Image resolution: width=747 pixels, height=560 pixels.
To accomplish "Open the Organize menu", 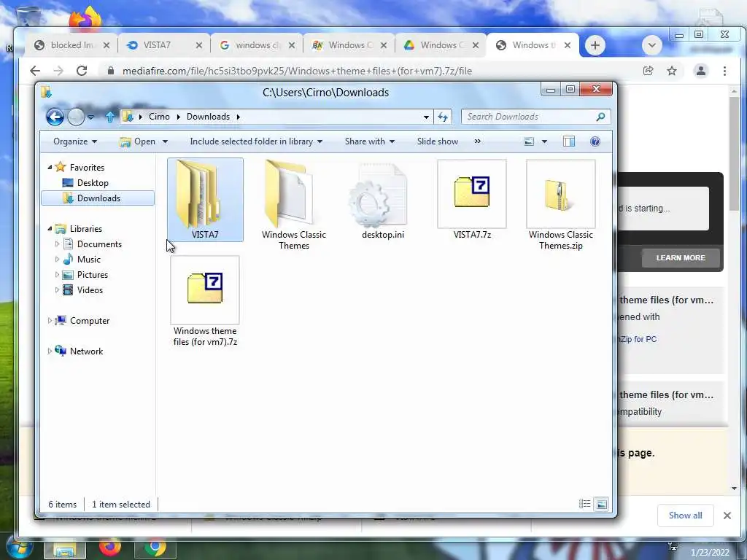I will coord(75,141).
